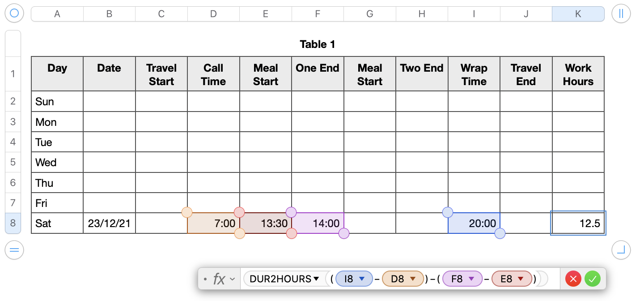Open the F8 reference dropdown arrow

[471, 279]
